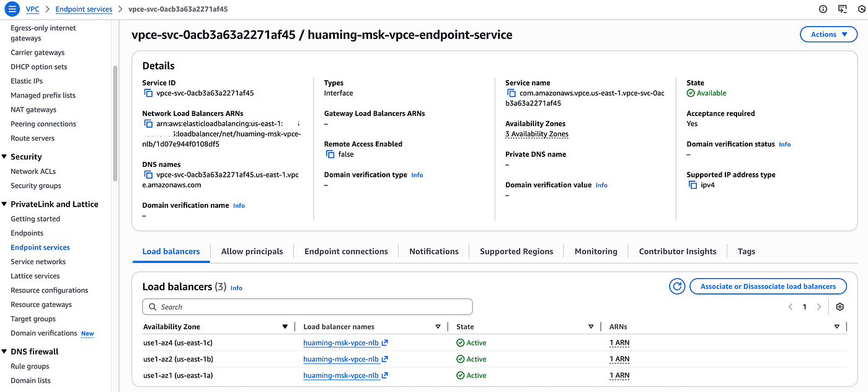Open Info link next to Load balancers heading
This screenshot has width=868, height=392.
click(236, 288)
